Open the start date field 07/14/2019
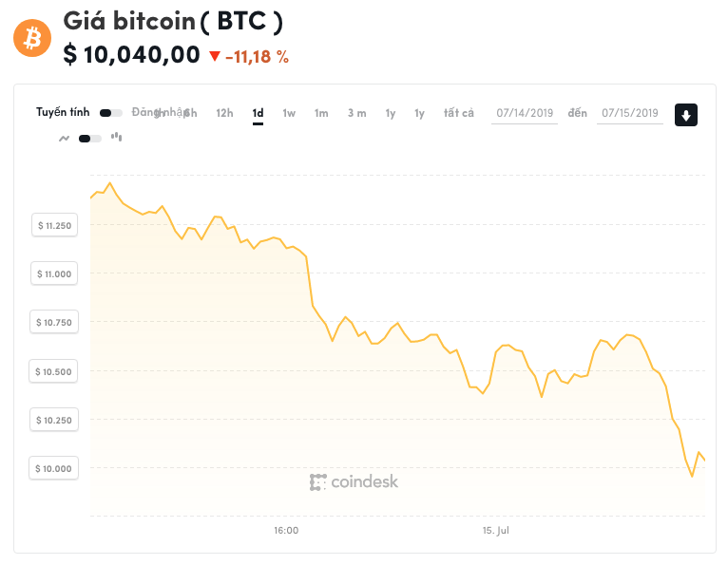 point(525,113)
